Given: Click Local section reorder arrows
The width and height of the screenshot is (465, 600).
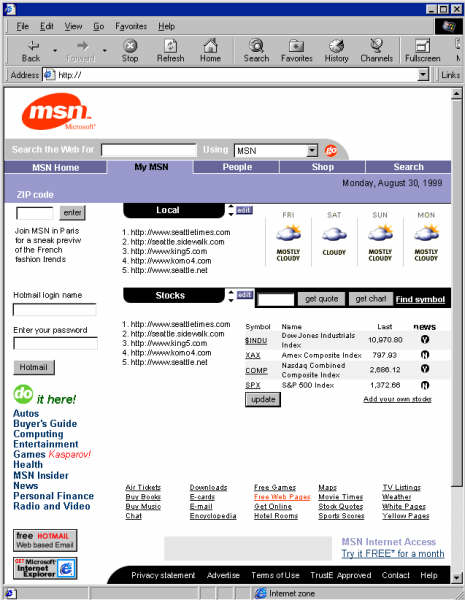Looking at the screenshot, I should (x=231, y=210).
